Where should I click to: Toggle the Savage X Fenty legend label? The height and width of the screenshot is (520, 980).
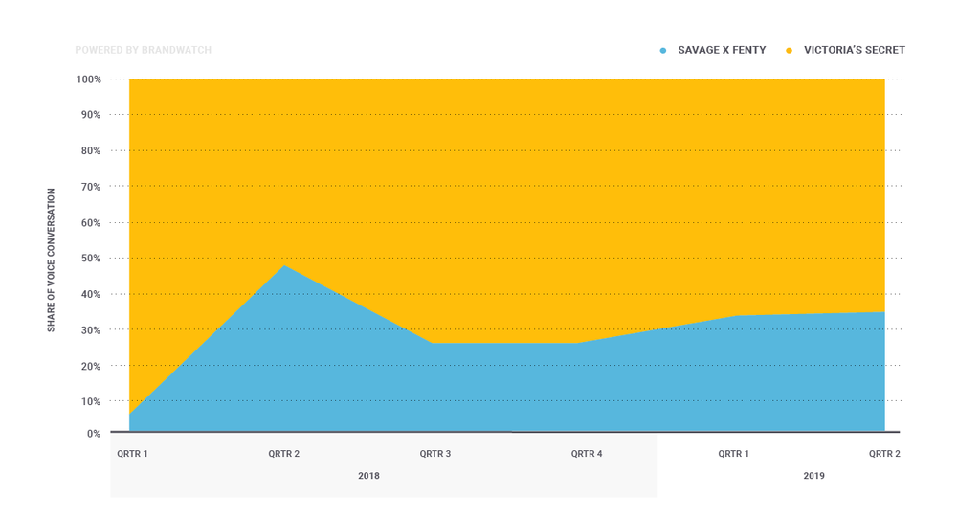coord(722,50)
